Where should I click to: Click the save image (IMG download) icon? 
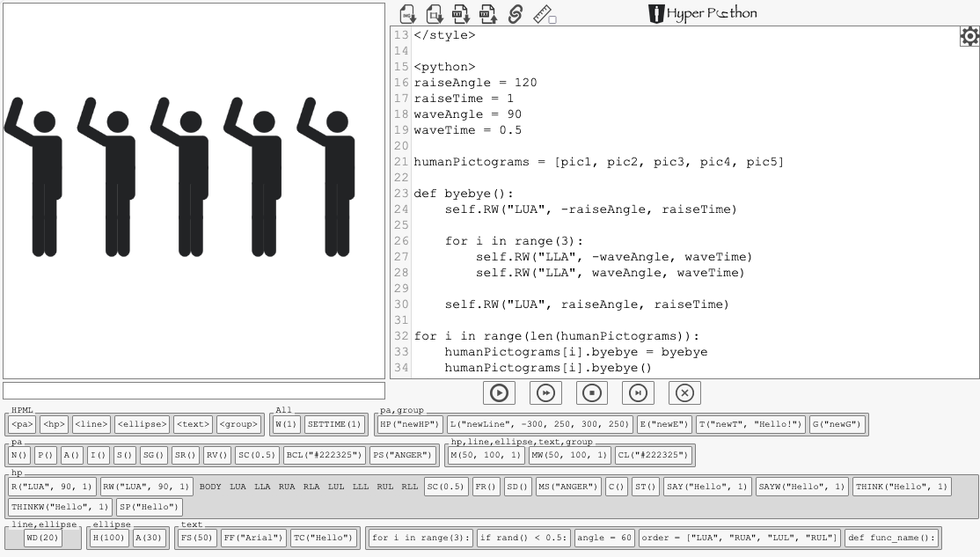(407, 14)
